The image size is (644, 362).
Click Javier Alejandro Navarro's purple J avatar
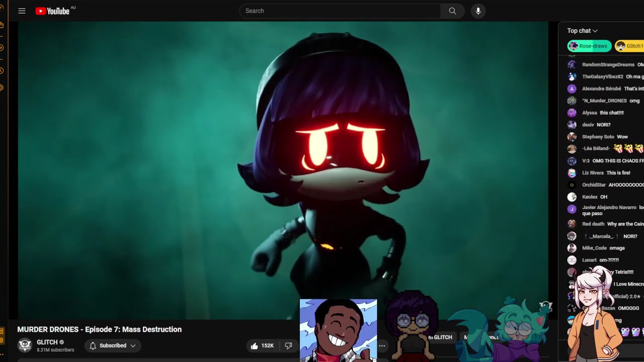[572, 209]
